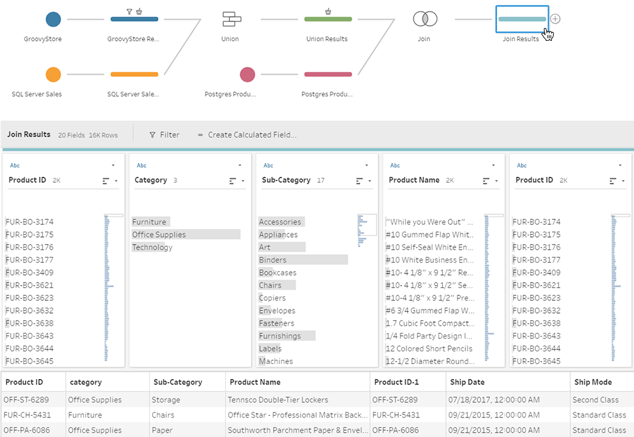Open sort menu on Category card
Image resolution: width=634 pixels, height=437 pixels.
click(237, 181)
